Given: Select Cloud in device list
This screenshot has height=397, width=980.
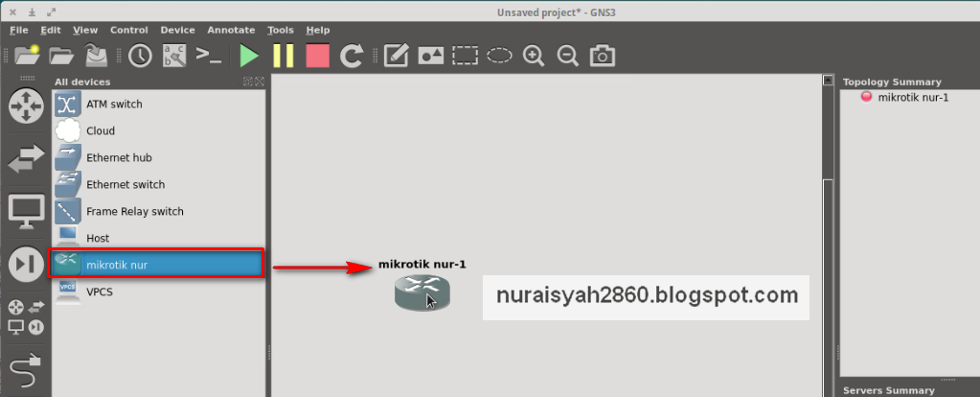Looking at the screenshot, I should (x=158, y=131).
